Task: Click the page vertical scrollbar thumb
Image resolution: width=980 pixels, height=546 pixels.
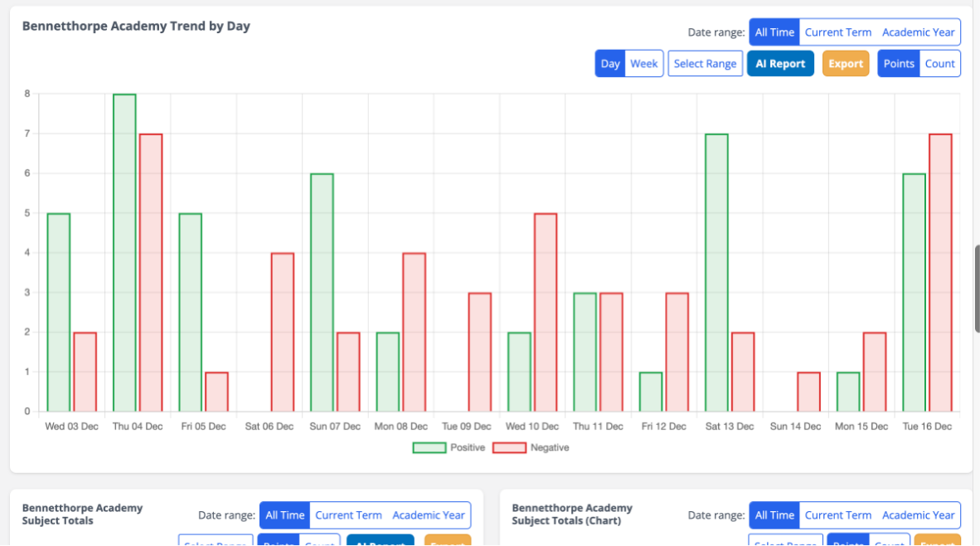Action: (x=977, y=289)
